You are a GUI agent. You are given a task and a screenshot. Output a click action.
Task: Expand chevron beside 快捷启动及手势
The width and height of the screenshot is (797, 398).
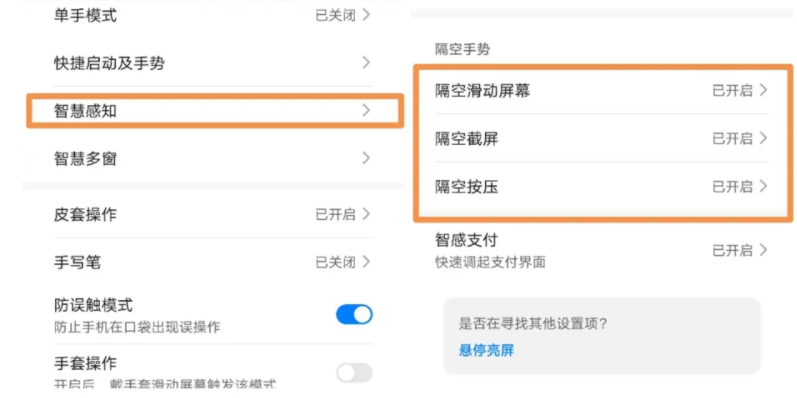pyautogui.click(x=366, y=63)
